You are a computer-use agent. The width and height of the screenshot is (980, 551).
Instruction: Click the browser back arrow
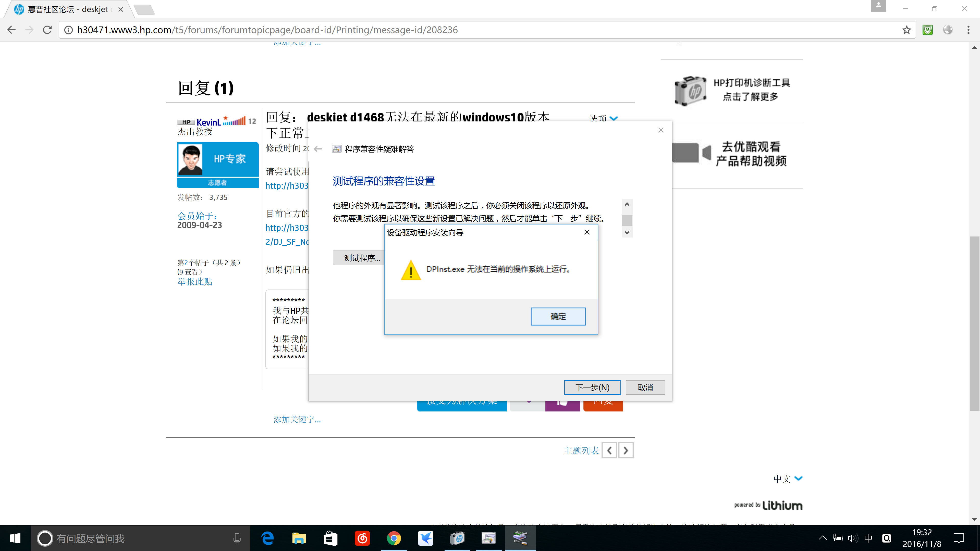coord(11,30)
